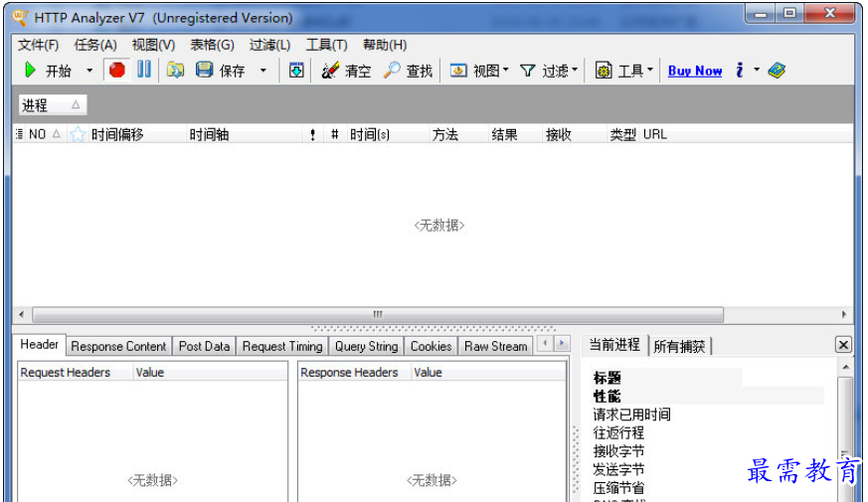Select the 接收字节 row
868x502 pixels.
(x=618, y=451)
